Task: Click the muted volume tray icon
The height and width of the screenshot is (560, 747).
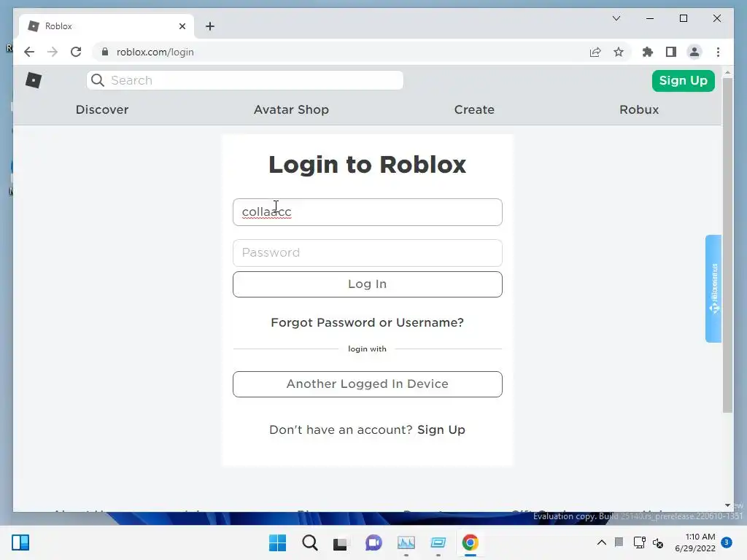Action: [x=658, y=542]
